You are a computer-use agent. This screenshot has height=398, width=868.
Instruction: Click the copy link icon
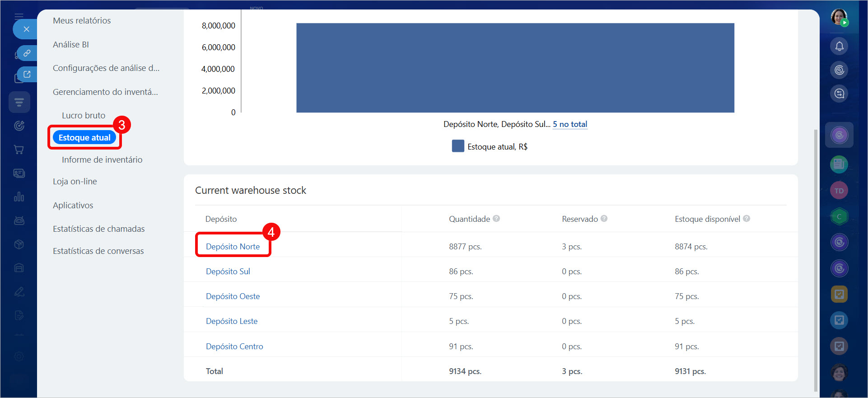click(27, 53)
